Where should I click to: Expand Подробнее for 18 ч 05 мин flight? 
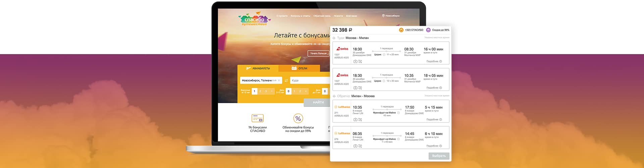434,88
